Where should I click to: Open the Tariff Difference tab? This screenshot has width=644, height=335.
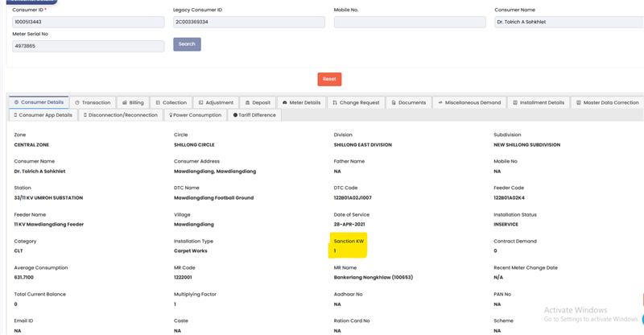click(254, 115)
